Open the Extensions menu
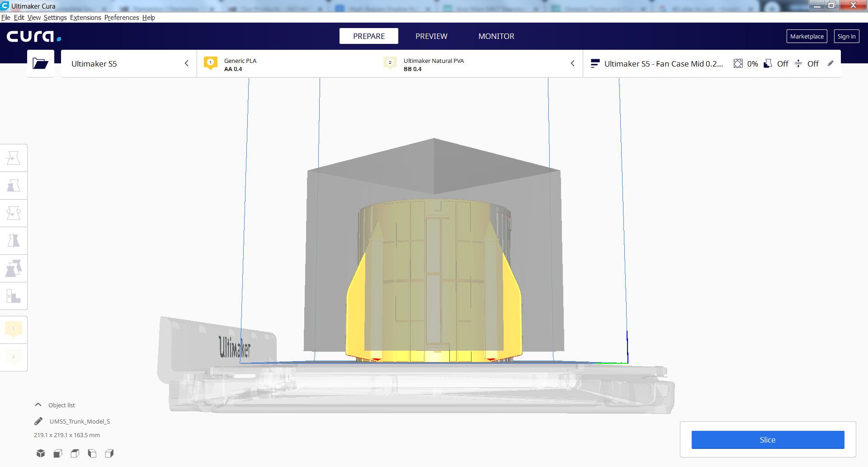Image resolution: width=868 pixels, height=467 pixels. [85, 18]
